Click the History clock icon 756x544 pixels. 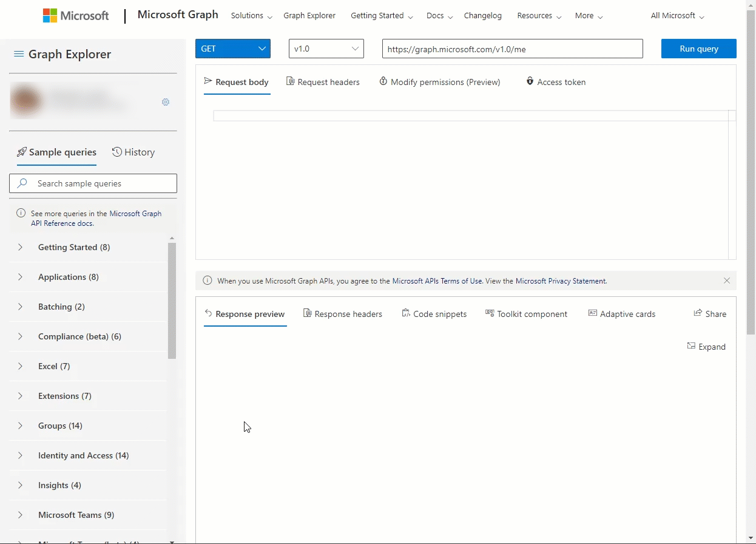(x=117, y=152)
